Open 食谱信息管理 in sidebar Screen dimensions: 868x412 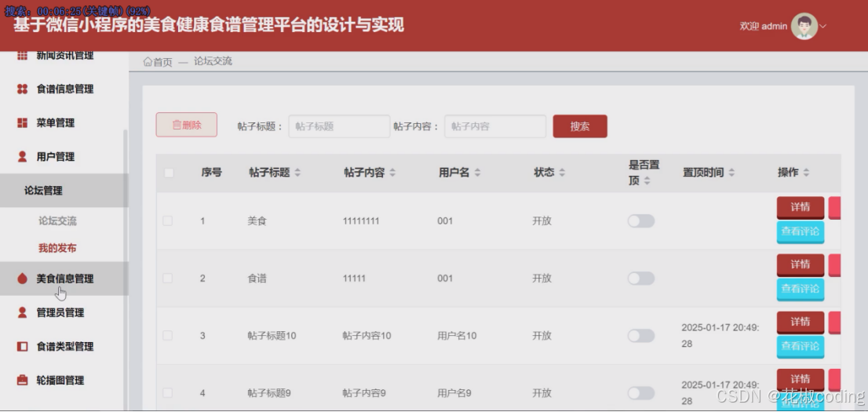coord(64,89)
